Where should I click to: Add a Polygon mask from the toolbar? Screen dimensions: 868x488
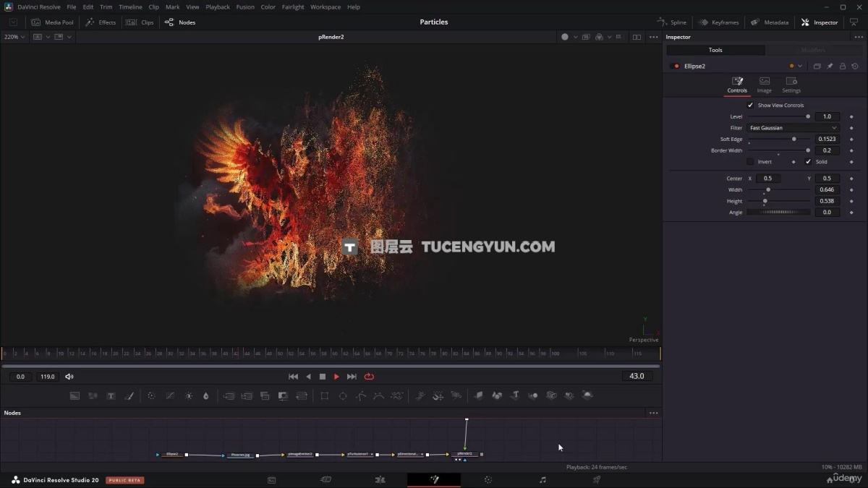pyautogui.click(x=361, y=396)
